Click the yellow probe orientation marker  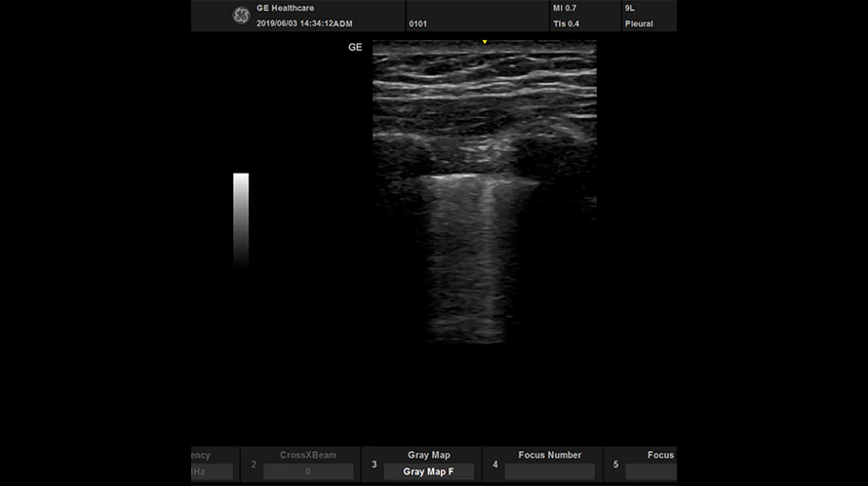click(x=485, y=42)
